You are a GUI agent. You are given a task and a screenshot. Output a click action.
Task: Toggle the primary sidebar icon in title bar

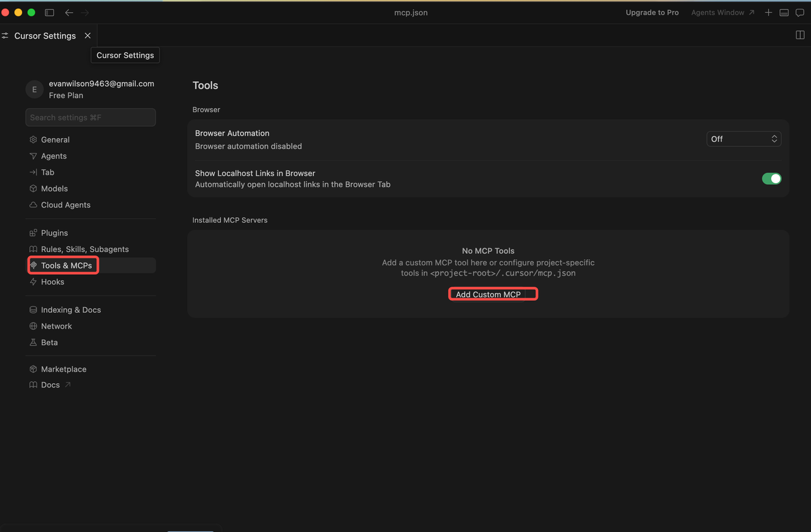coord(49,13)
